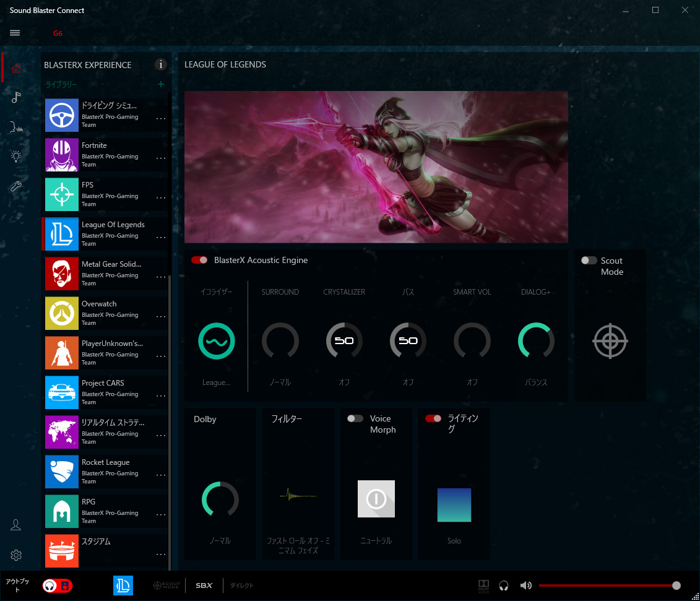700x601 pixels.
Task: Open options for FPS profile
Action: (161, 197)
